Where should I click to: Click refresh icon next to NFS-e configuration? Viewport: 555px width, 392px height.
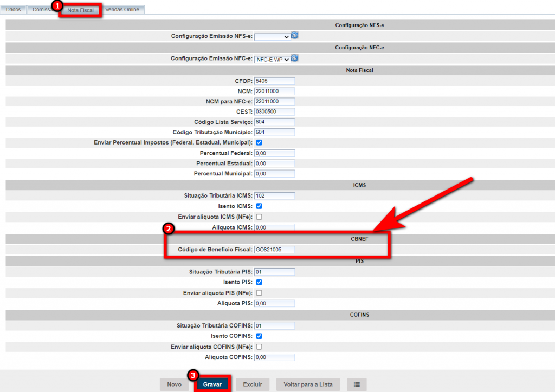pos(295,36)
